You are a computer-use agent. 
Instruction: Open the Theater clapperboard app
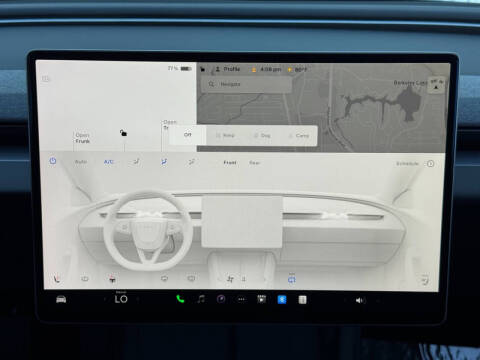[x=262, y=299]
